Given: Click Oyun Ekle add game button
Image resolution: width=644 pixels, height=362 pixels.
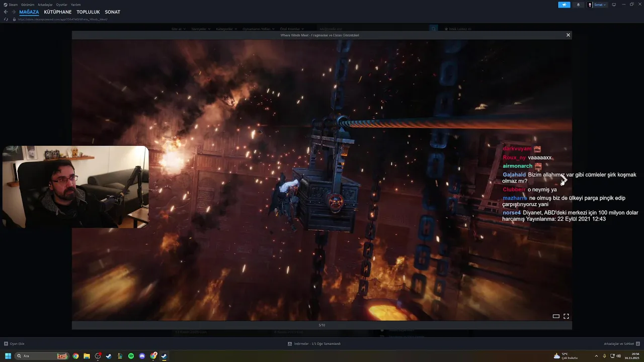Looking at the screenshot, I should click(14, 344).
